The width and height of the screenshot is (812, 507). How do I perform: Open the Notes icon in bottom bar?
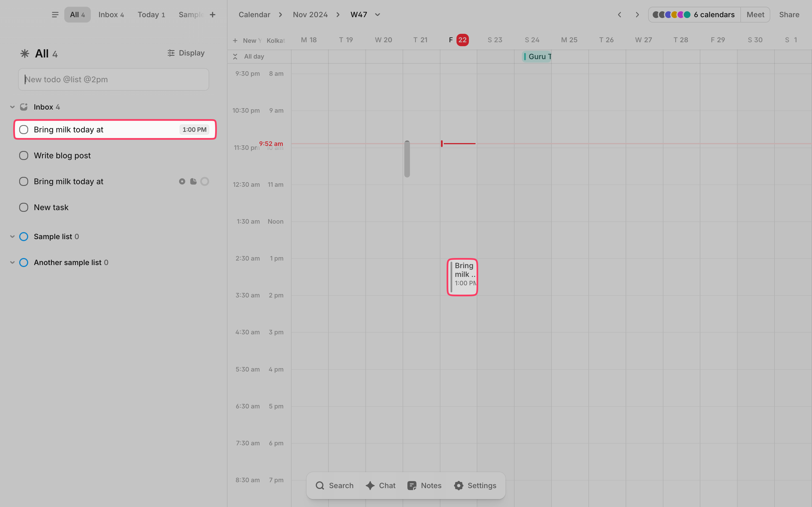tap(412, 485)
